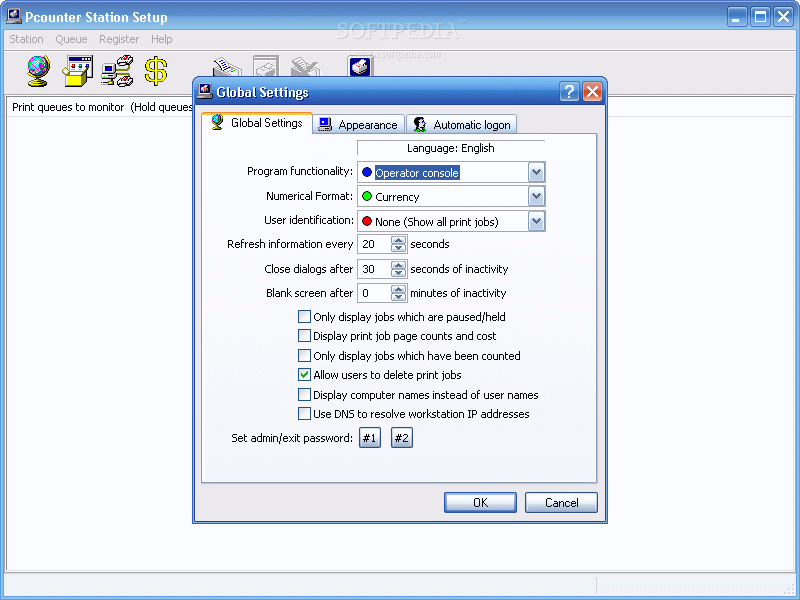Switch to the Automatic logon tab
This screenshot has width=800, height=600.
[x=462, y=124]
